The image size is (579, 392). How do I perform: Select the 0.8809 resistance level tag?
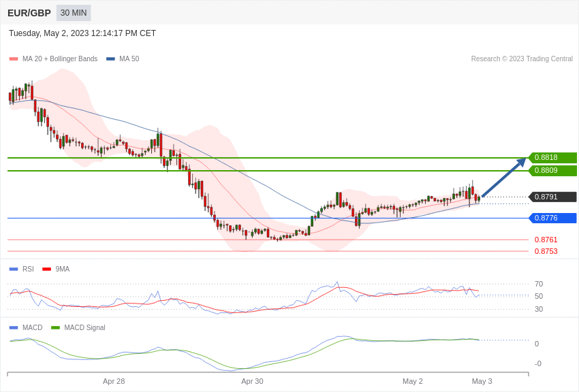[x=552, y=170]
